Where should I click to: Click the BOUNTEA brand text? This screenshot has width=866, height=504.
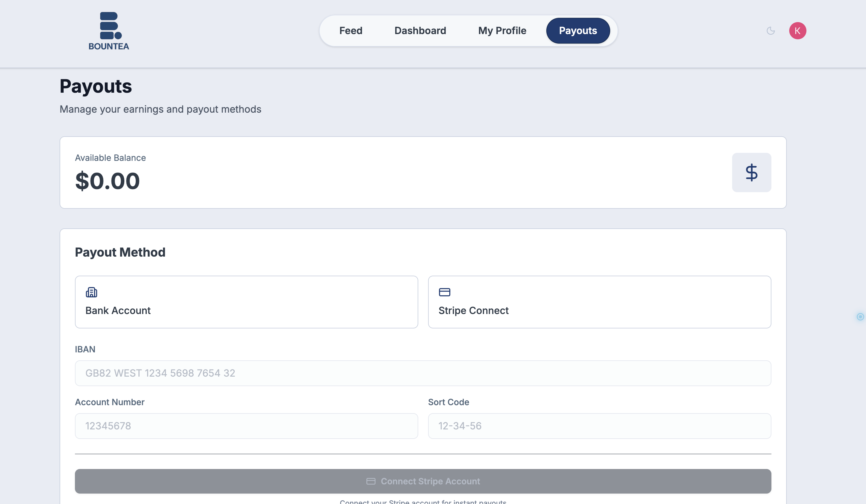pyautogui.click(x=109, y=46)
